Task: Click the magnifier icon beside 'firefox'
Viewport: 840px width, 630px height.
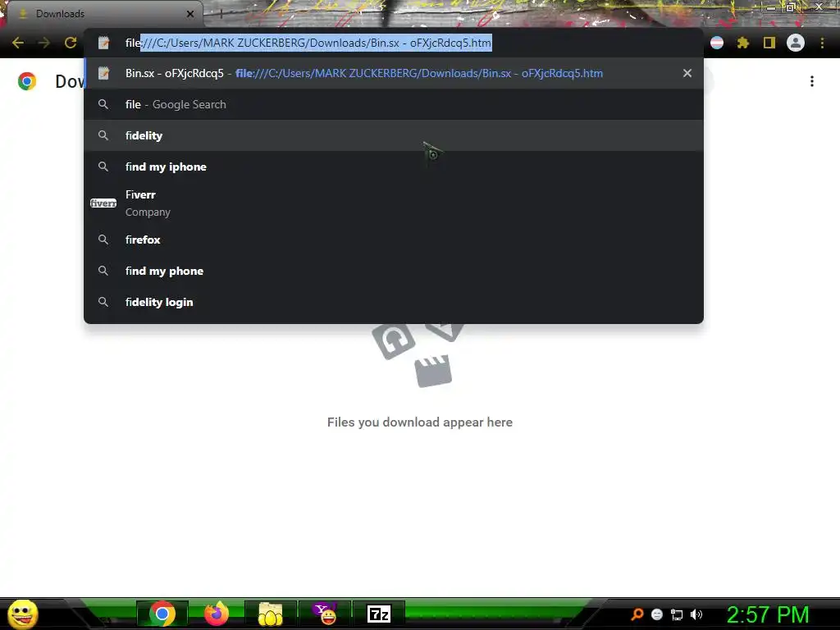Action: [103, 240]
